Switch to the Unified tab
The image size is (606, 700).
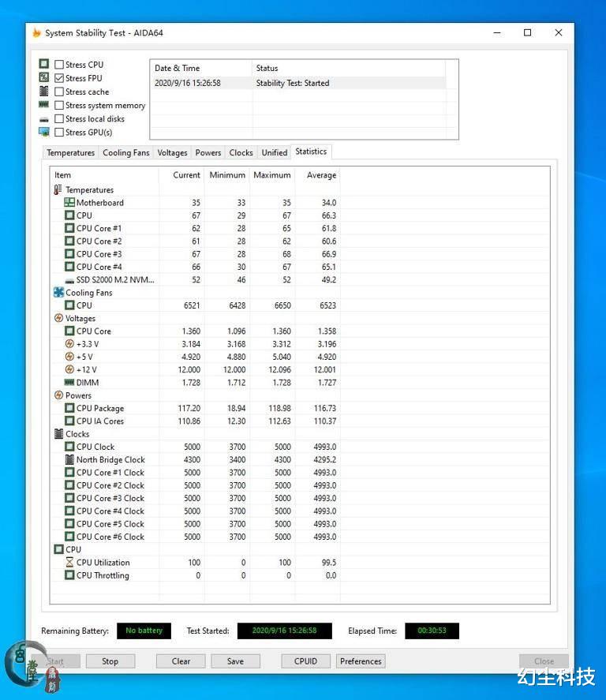click(275, 152)
